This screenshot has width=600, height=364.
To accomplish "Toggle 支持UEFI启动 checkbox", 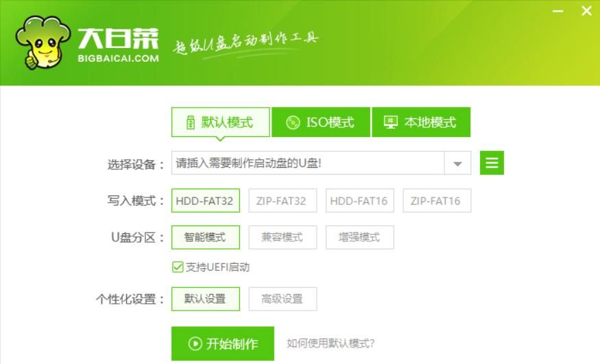I will point(178,267).
